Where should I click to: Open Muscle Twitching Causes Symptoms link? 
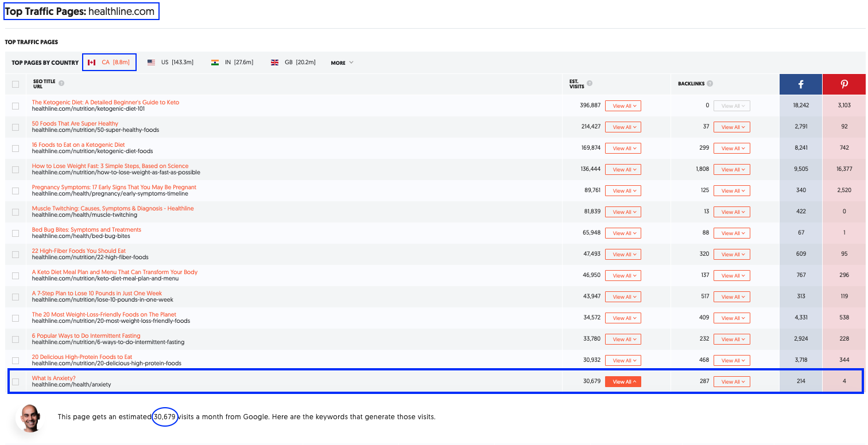(x=113, y=208)
